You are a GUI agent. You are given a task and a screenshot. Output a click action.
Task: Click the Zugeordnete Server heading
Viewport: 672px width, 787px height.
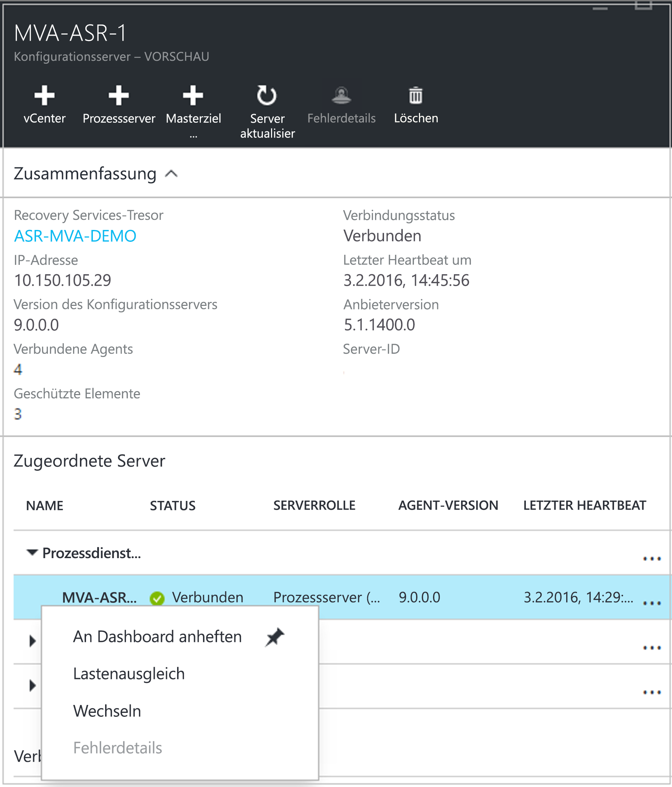pyautogui.click(x=89, y=461)
